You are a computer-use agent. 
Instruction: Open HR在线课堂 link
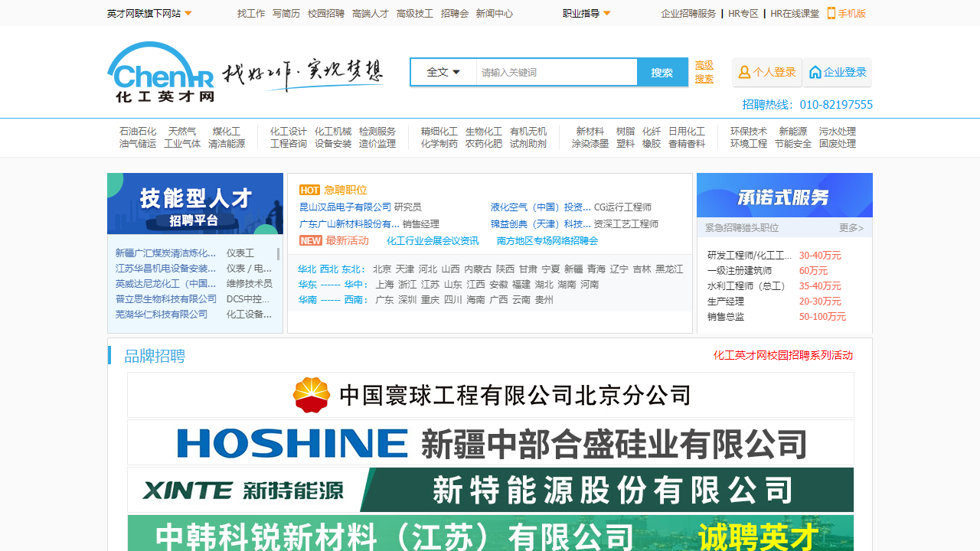(795, 13)
